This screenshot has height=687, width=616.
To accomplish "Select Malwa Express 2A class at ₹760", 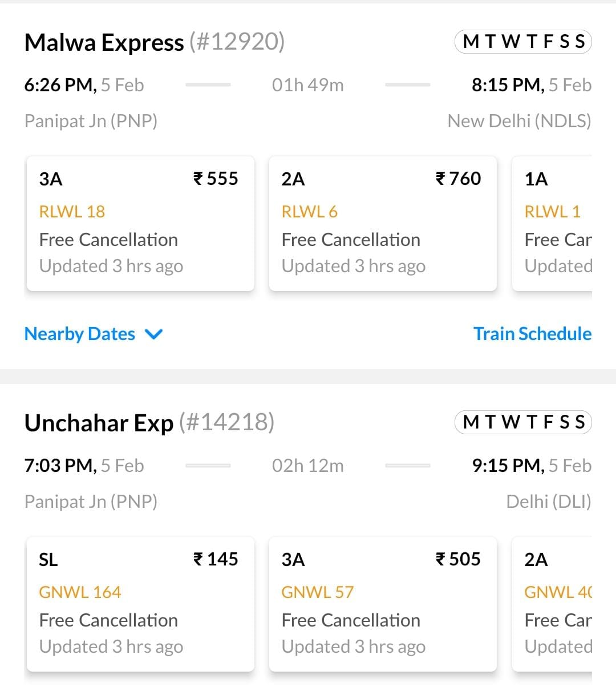I will coord(382,223).
